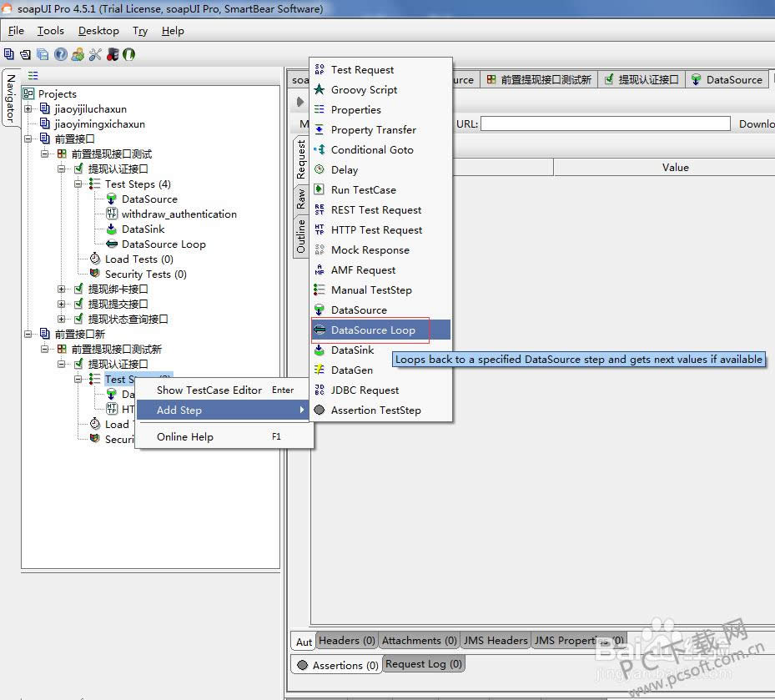Open the Tools menu in menu bar

pyautogui.click(x=50, y=31)
